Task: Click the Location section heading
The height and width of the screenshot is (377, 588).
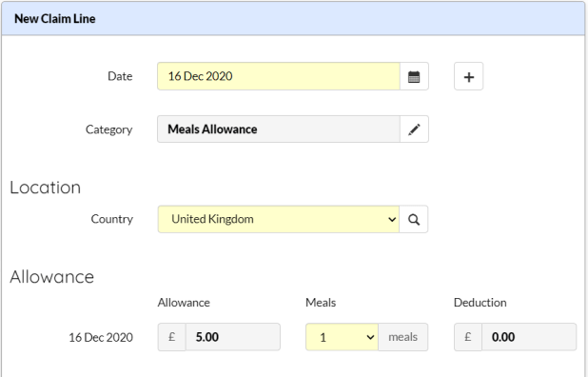Action: click(46, 188)
